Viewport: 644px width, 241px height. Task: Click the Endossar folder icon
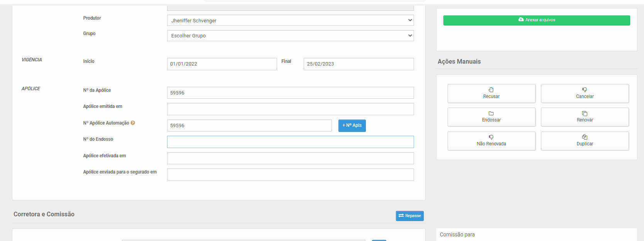[x=491, y=113]
